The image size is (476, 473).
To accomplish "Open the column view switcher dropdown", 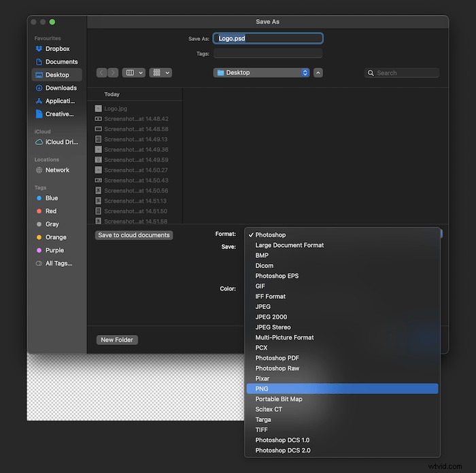I will tap(133, 73).
